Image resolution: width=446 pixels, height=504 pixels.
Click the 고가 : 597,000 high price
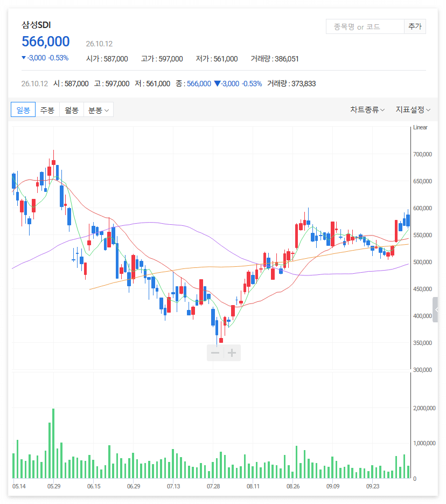coord(162,59)
